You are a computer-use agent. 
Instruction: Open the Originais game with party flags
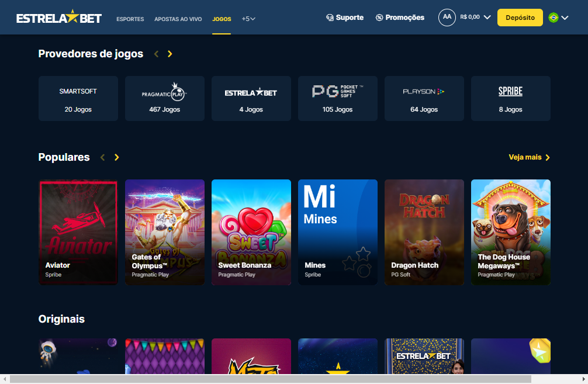click(165, 357)
